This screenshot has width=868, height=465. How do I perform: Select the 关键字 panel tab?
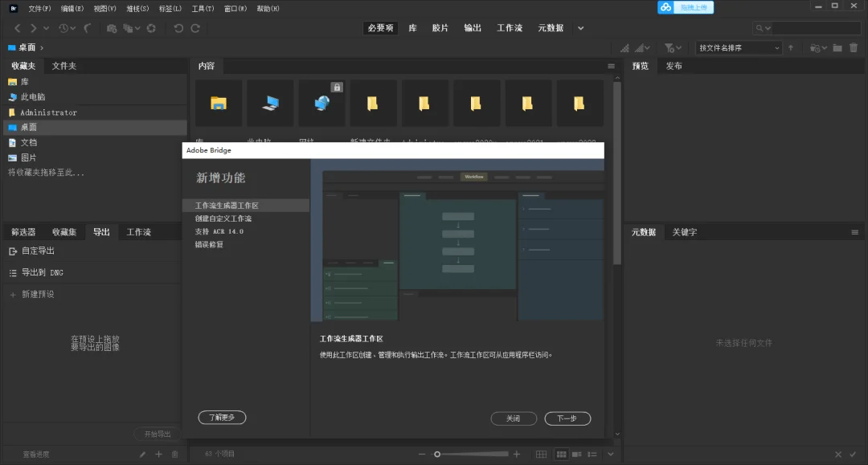click(x=684, y=232)
